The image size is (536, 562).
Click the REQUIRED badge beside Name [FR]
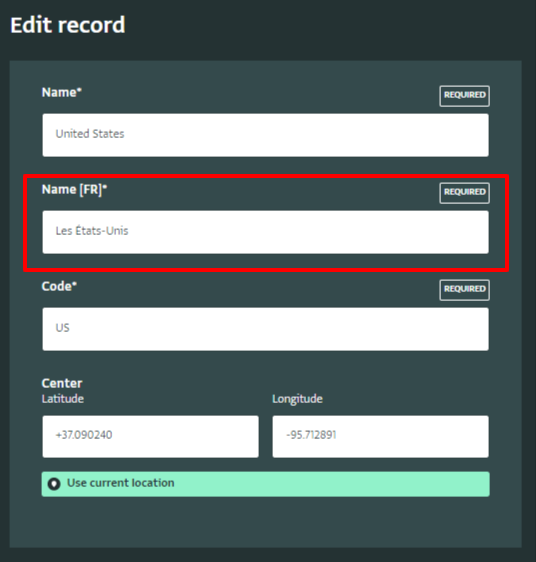[464, 193]
